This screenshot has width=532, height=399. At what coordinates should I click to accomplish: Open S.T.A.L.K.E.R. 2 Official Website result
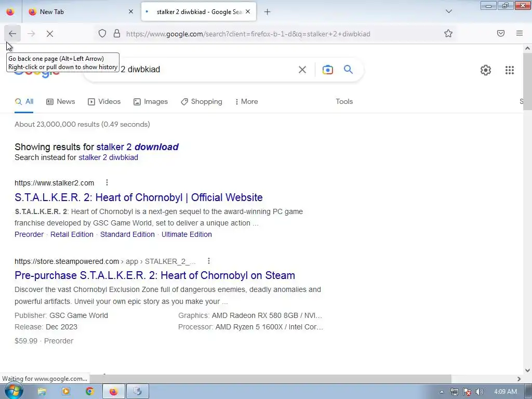tap(138, 197)
